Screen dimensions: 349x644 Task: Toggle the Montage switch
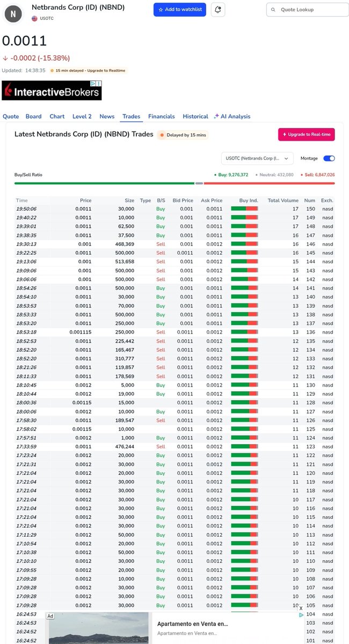pos(329,158)
